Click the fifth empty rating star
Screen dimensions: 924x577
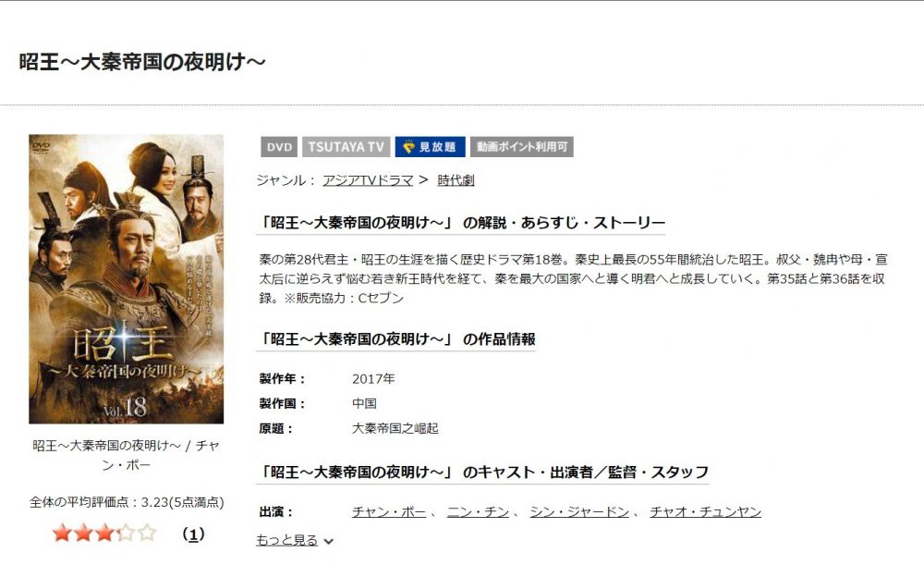147,534
